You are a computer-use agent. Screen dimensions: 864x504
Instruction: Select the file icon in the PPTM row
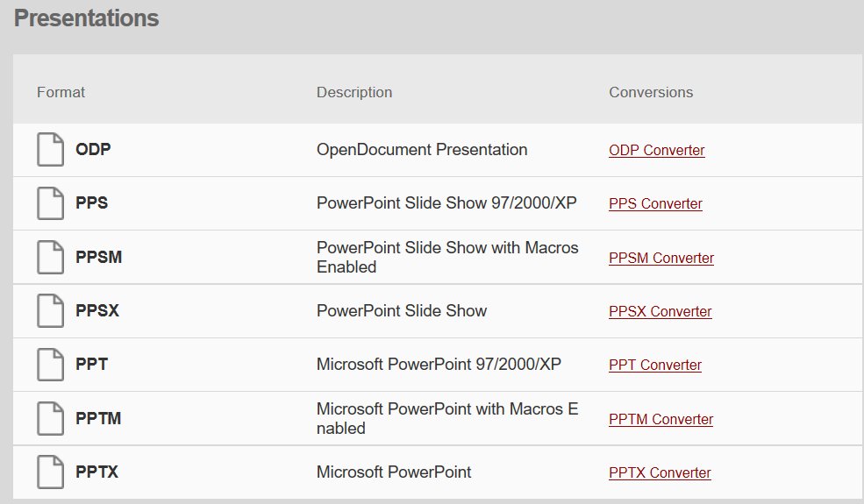click(x=50, y=419)
